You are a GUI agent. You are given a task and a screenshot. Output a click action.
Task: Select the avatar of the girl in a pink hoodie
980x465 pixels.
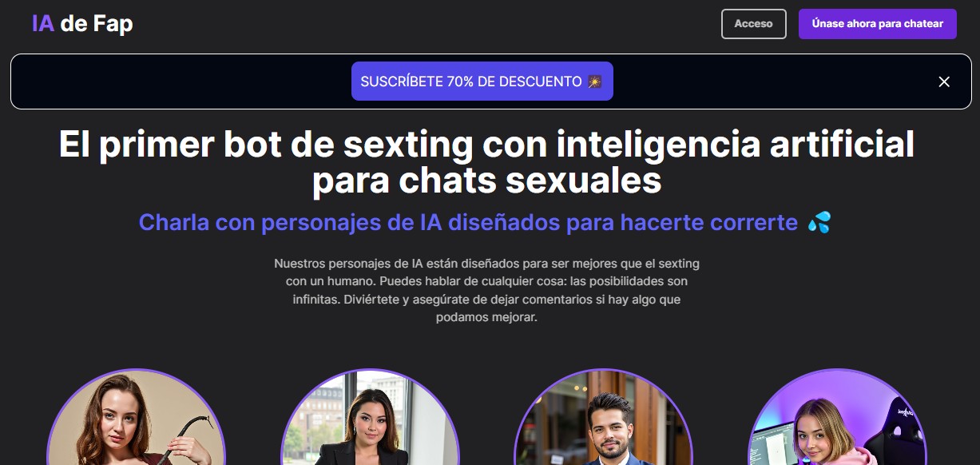[x=837, y=417]
